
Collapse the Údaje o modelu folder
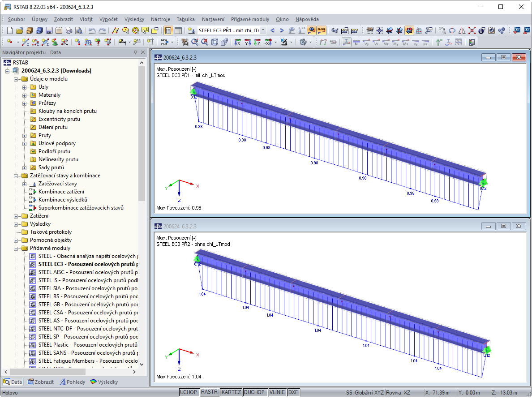pyautogui.click(x=16, y=79)
